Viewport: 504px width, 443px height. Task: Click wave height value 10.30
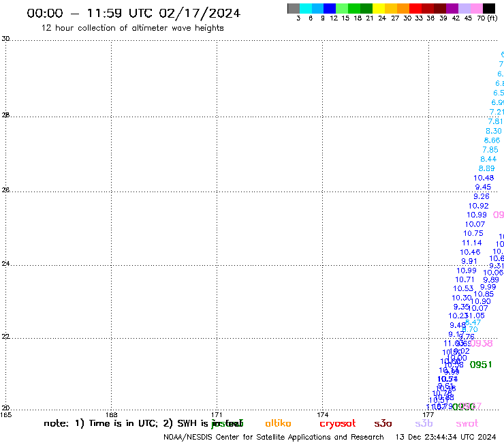(462, 298)
